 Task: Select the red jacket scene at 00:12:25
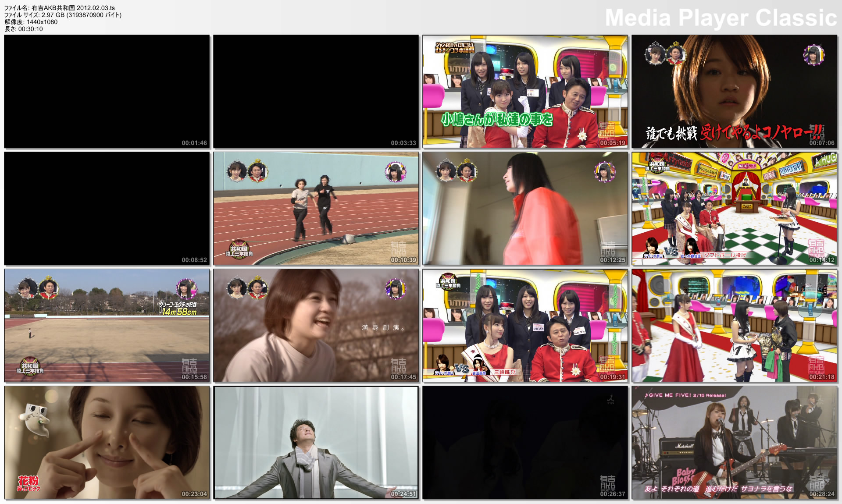tap(524, 209)
